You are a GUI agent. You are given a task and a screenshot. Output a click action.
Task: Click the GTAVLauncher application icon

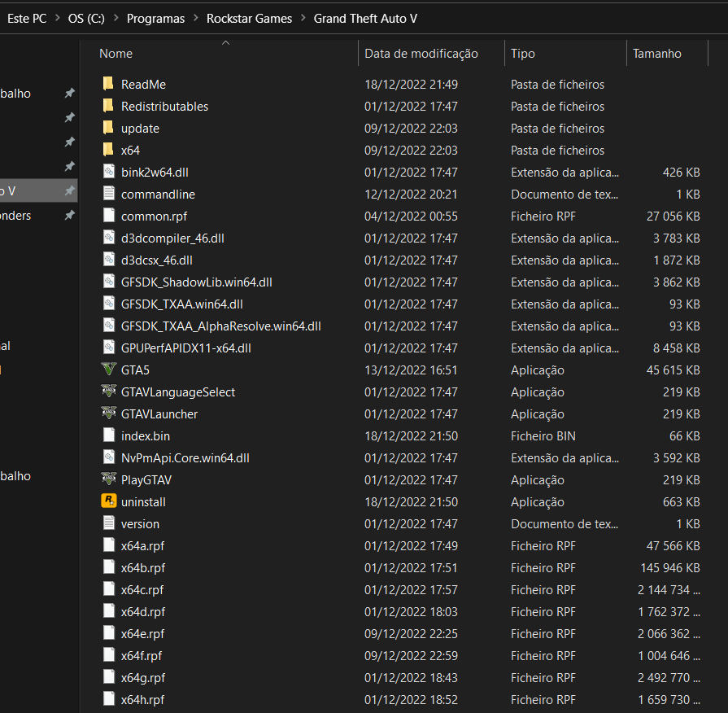(x=109, y=413)
